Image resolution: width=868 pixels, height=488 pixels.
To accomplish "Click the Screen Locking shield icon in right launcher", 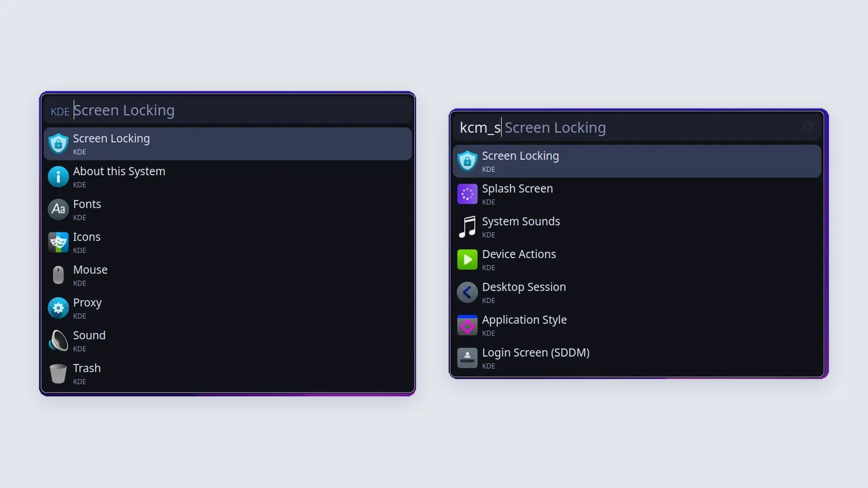I will point(467,161).
